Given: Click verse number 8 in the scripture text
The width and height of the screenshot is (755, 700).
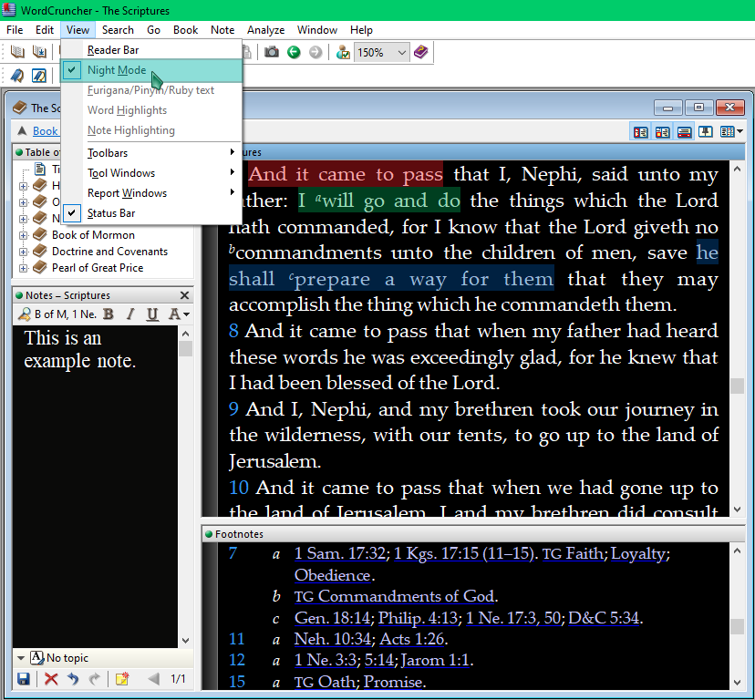Looking at the screenshot, I should [x=233, y=331].
